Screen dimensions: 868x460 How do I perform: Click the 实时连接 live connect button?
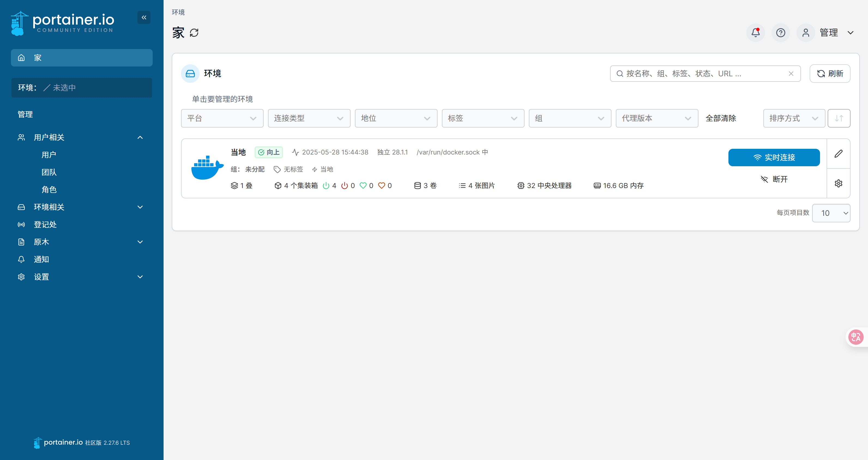[x=774, y=157]
